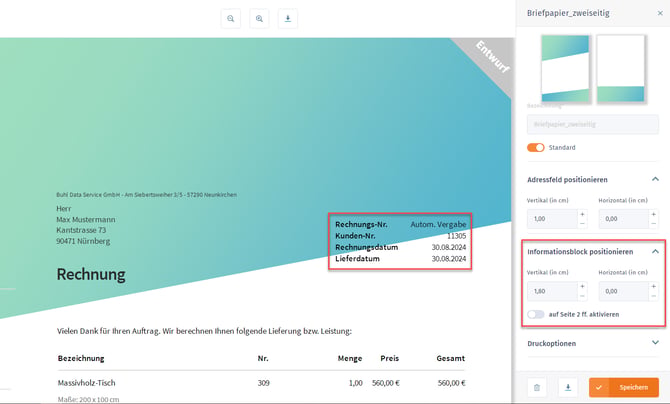Click the Rechnungsdatum label
Viewport: 670px width, 404px height.
(367, 248)
